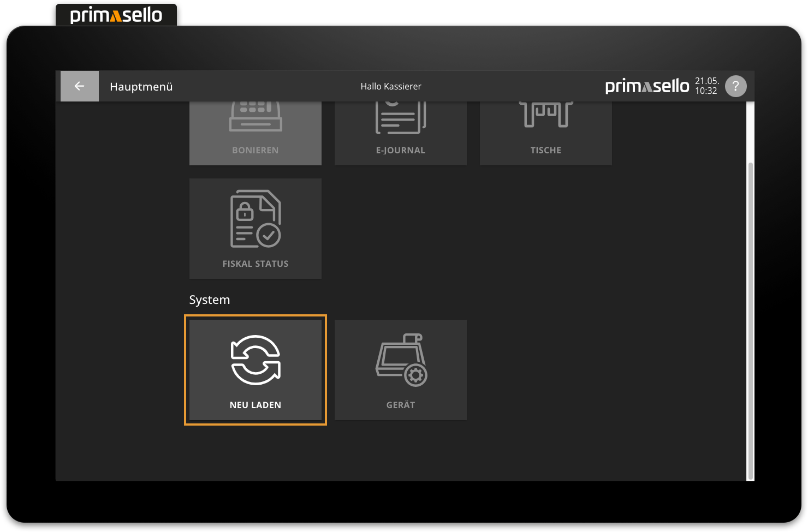Click the locked document Fiskal Status icon
The height and width of the screenshot is (532, 808).
click(x=256, y=219)
